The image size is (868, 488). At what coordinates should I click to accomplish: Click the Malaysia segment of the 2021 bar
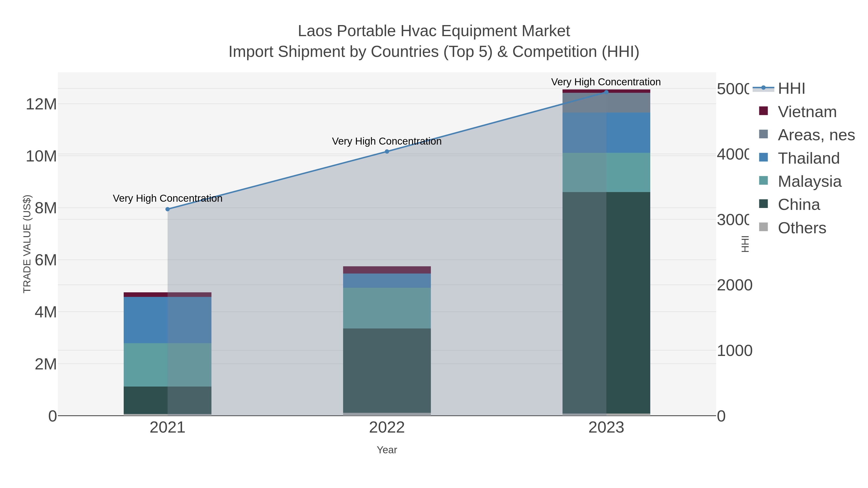pyautogui.click(x=168, y=365)
